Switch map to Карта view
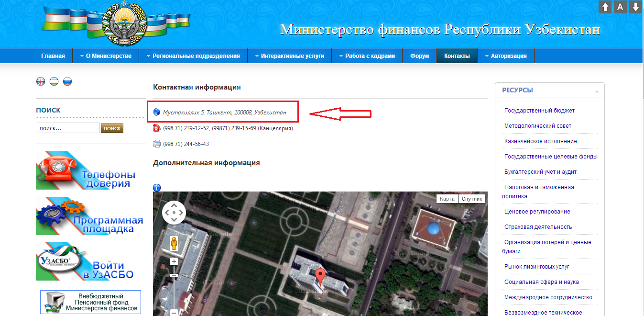The height and width of the screenshot is (316, 644). (x=447, y=199)
